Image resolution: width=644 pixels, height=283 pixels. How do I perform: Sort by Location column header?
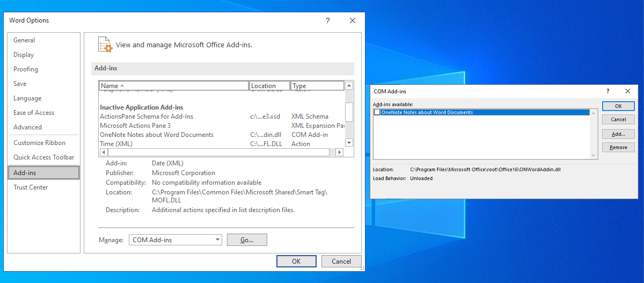click(270, 86)
